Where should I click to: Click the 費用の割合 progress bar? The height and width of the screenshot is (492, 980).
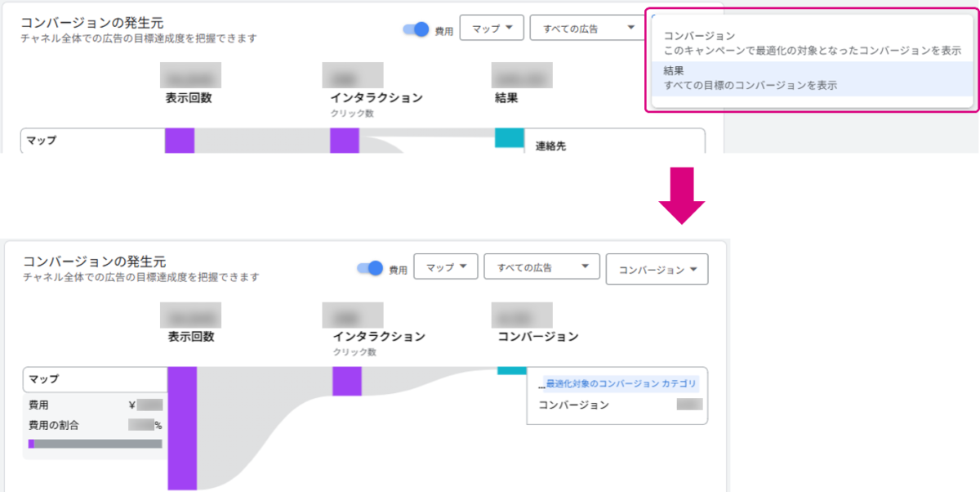95,444
